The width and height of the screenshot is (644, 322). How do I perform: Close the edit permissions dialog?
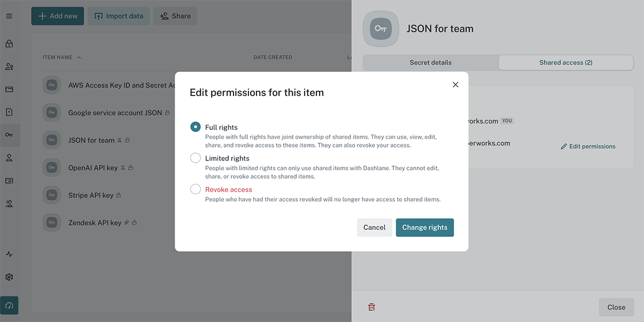[455, 85]
